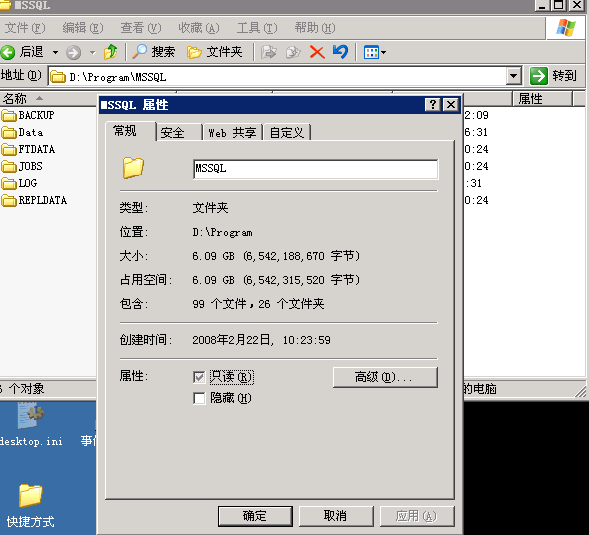Viewport: 589px width, 535px height.
Task: Toggle the 只读(R) checkbox
Action: (x=199, y=377)
